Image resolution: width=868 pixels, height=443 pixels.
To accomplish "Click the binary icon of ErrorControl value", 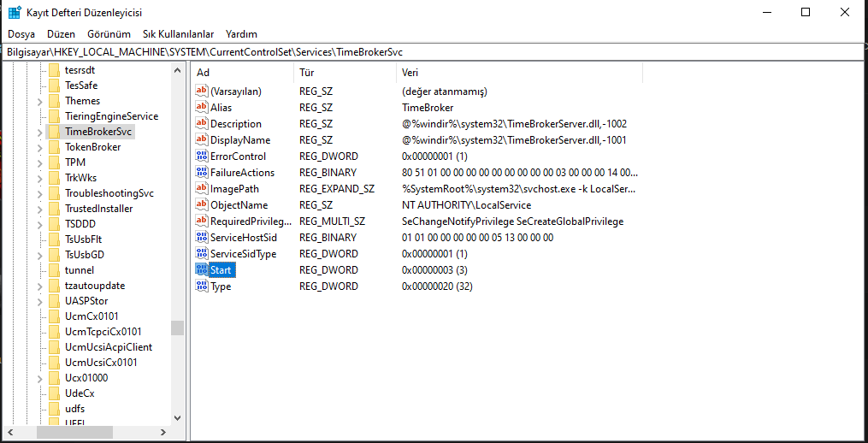I will pyautogui.click(x=202, y=157).
